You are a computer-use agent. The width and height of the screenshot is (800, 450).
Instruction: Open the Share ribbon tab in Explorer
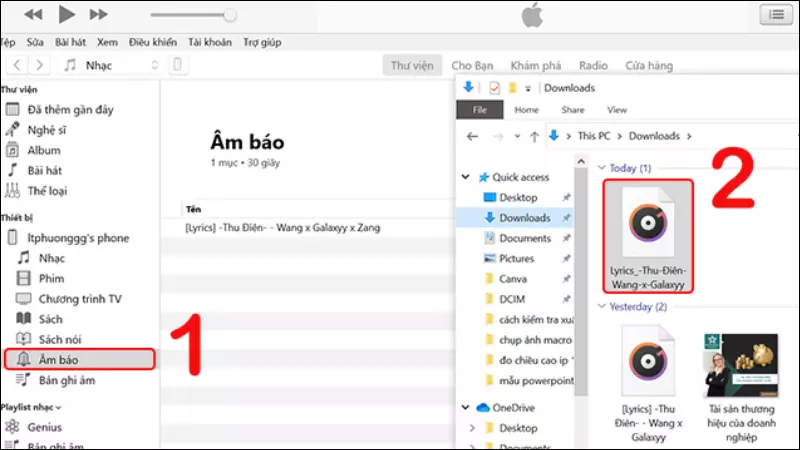573,110
